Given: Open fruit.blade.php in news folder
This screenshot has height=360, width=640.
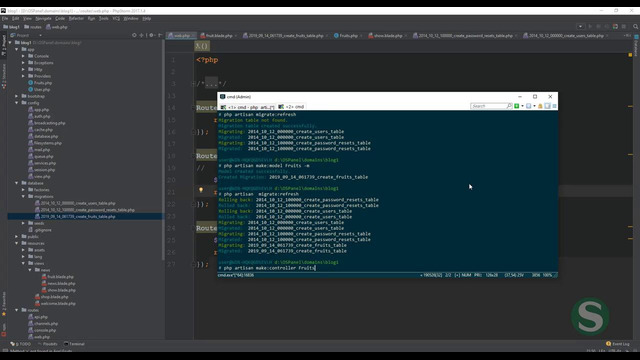Looking at the screenshot, I should click(57, 277).
